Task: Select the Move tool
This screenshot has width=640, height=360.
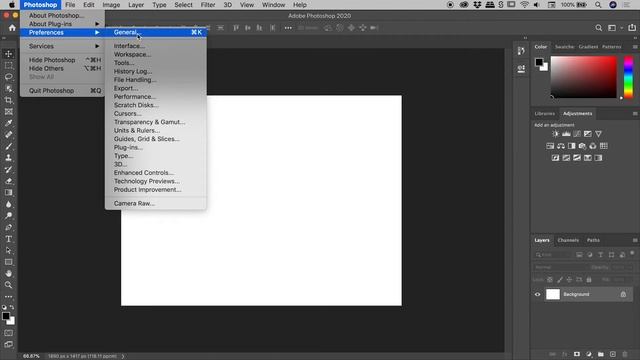Action: [9, 54]
